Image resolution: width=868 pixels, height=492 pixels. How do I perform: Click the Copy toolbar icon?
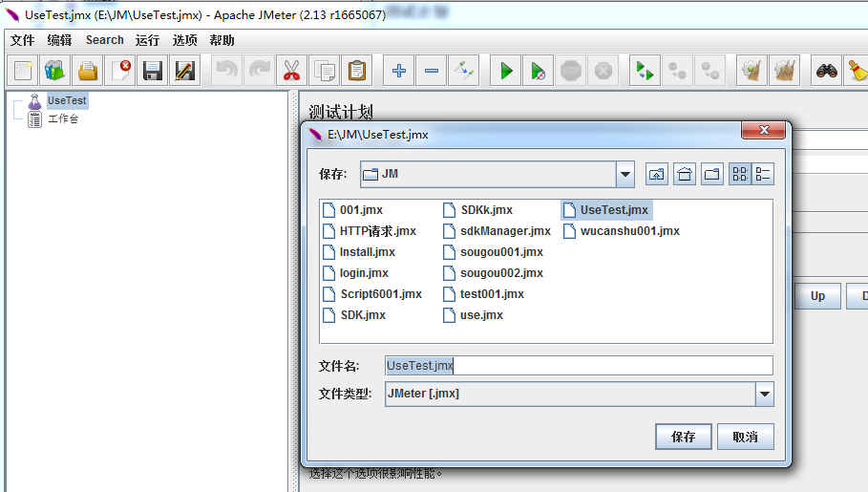[325, 71]
